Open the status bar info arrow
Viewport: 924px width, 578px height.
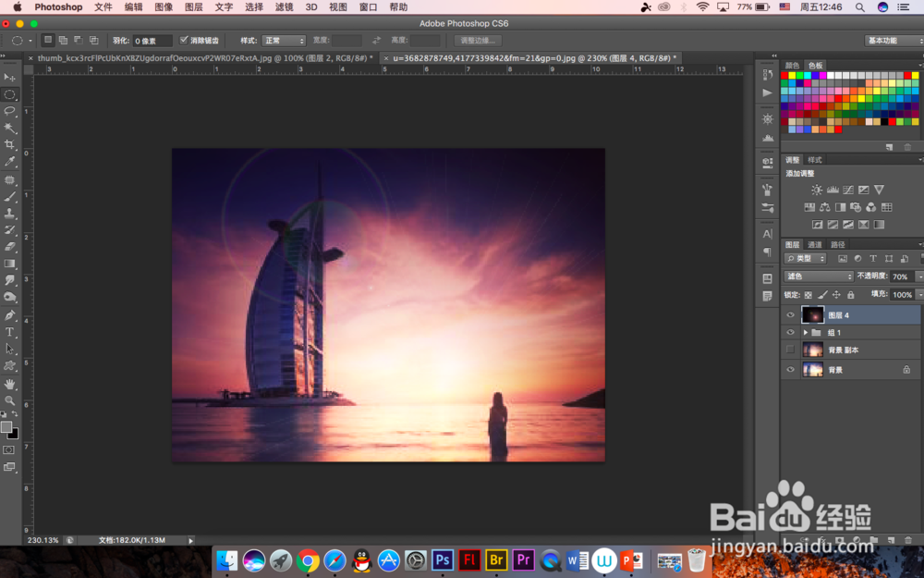point(190,540)
